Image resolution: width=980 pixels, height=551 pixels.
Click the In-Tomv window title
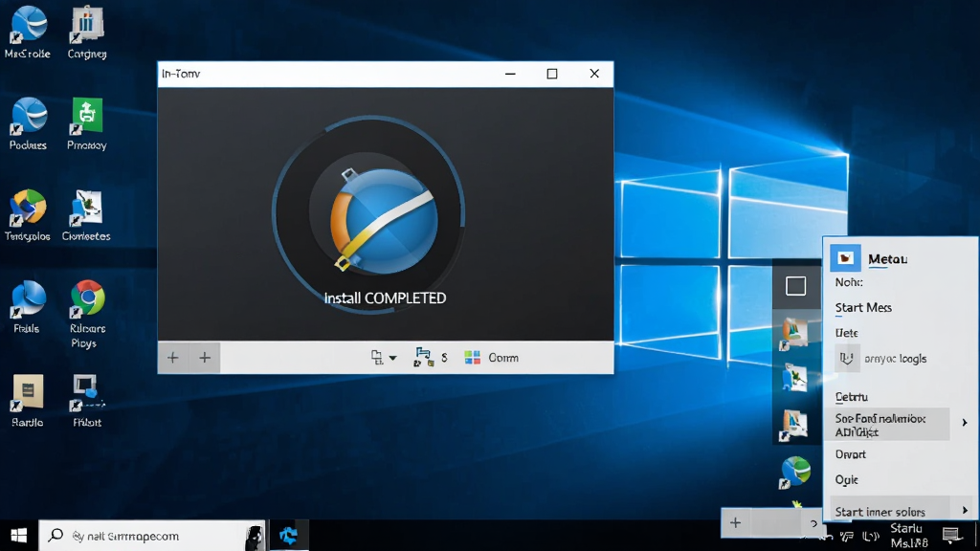point(181,74)
